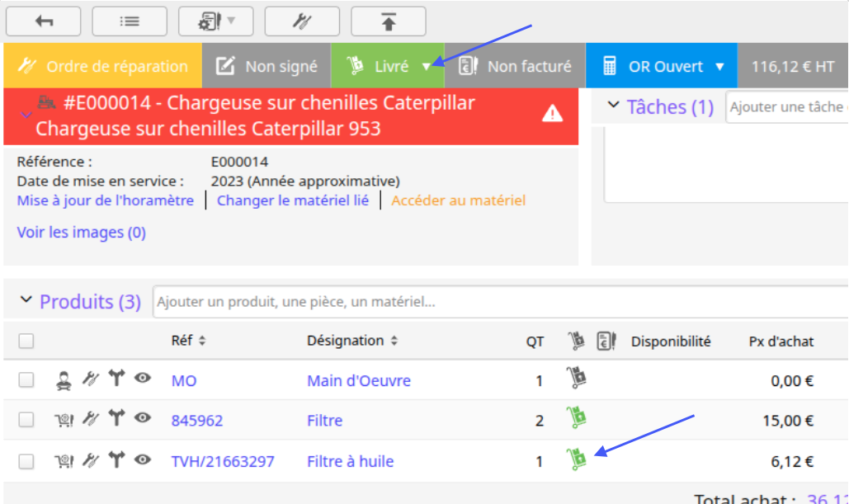Viewport: 849px width, 504px height.
Task: Tick the checkbox for the Filtre à huile row
Action: tap(26, 461)
